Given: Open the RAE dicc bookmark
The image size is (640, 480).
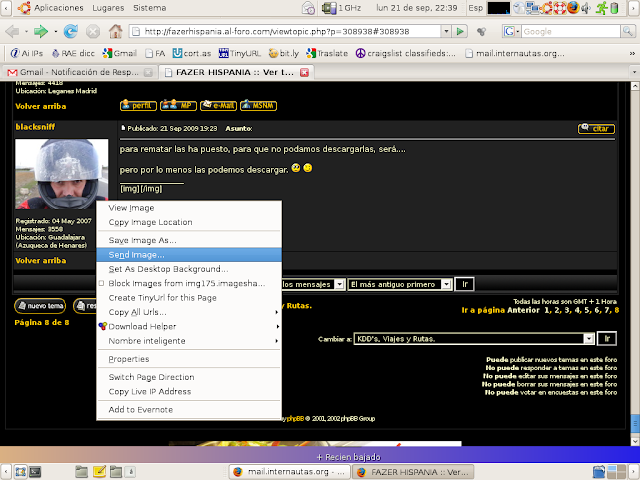Looking at the screenshot, I should [x=73, y=53].
